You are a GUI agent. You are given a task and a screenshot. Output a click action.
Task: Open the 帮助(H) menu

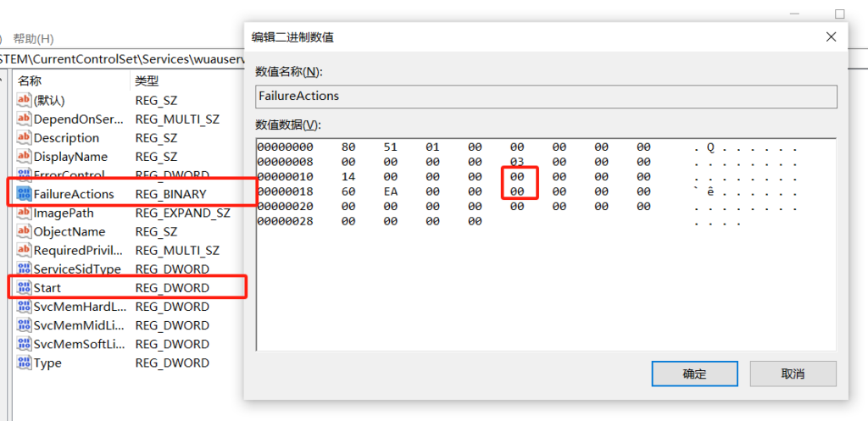(34, 39)
